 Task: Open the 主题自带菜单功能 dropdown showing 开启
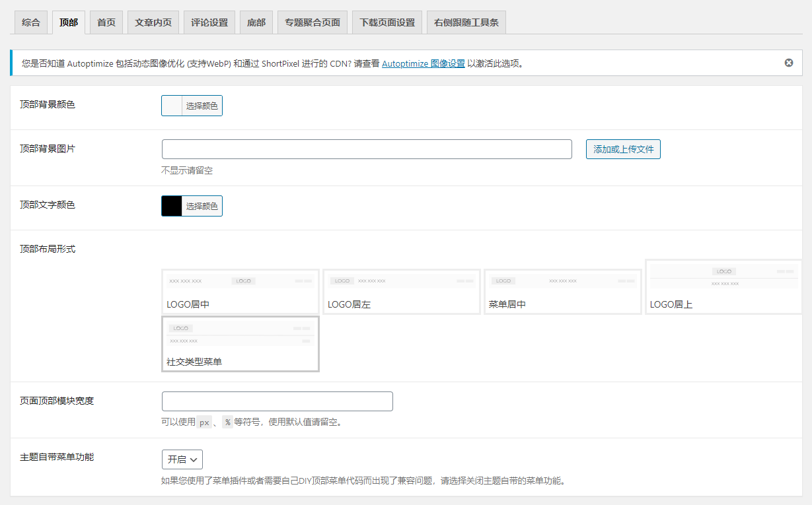182,459
